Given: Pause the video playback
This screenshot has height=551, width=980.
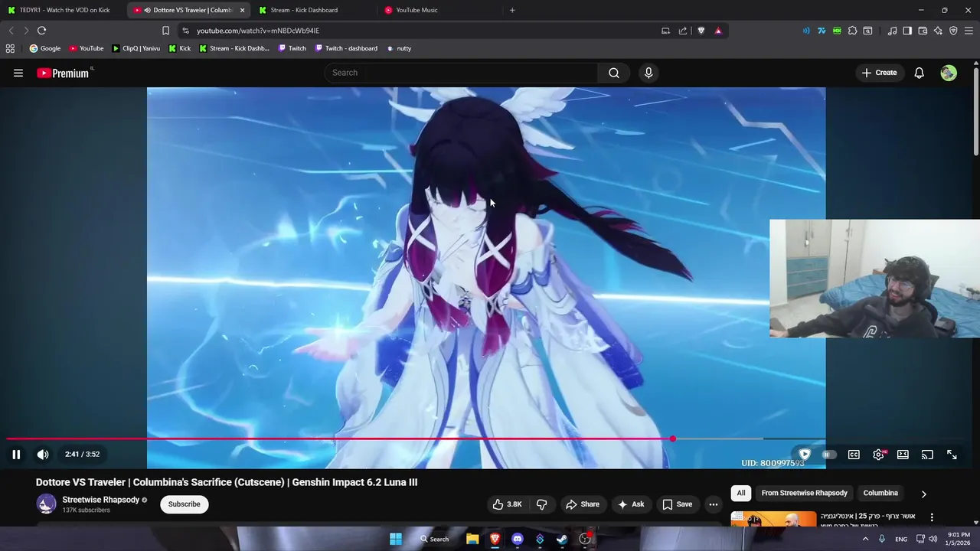Looking at the screenshot, I should coord(16,455).
